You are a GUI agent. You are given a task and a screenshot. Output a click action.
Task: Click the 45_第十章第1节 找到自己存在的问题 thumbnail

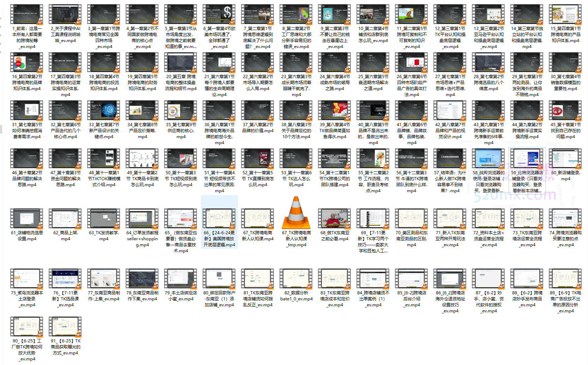[x=565, y=111]
